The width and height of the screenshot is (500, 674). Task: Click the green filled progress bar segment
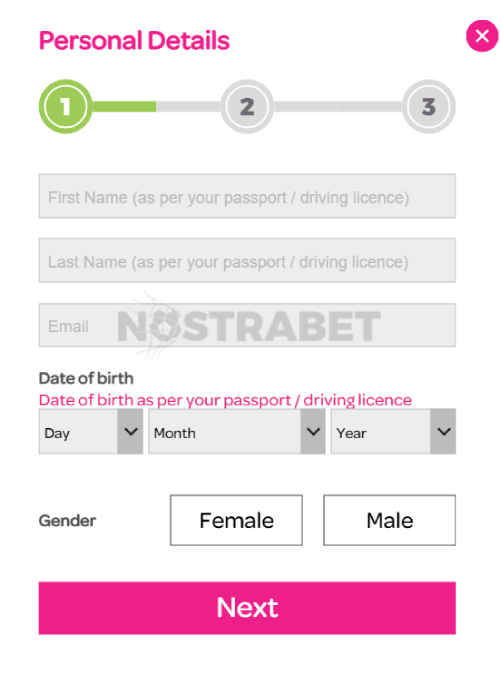tap(124, 107)
